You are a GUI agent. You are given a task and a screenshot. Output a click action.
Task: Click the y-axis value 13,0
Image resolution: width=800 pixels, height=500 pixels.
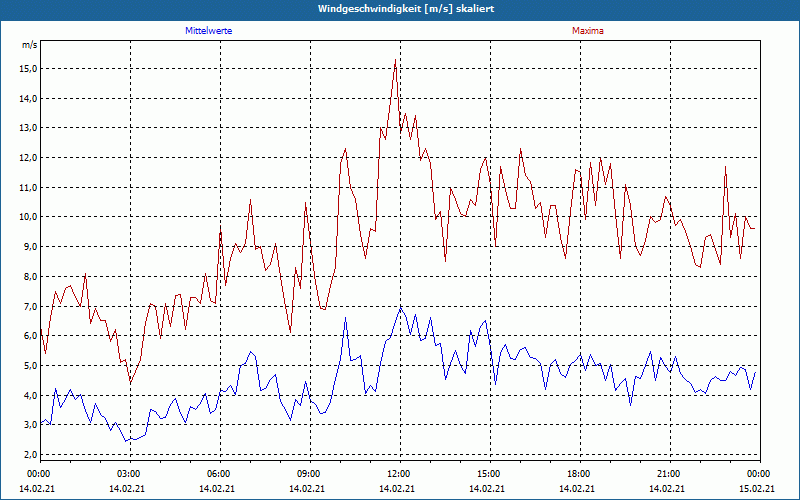(29, 128)
